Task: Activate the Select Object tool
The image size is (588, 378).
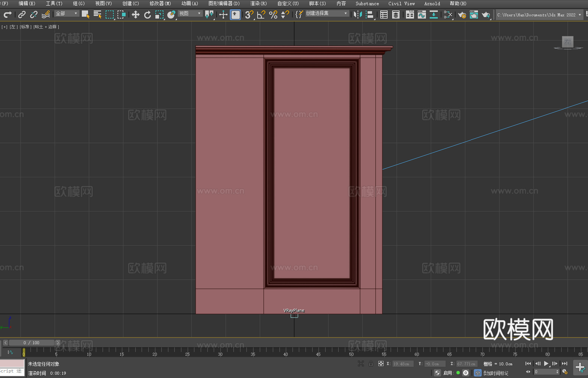Action: click(x=85, y=14)
